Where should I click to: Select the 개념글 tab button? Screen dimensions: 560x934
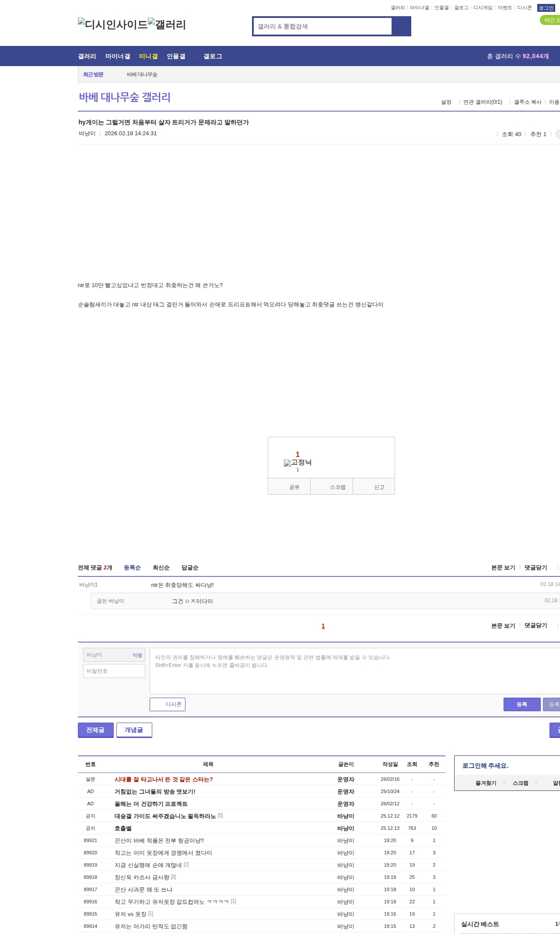click(134, 730)
